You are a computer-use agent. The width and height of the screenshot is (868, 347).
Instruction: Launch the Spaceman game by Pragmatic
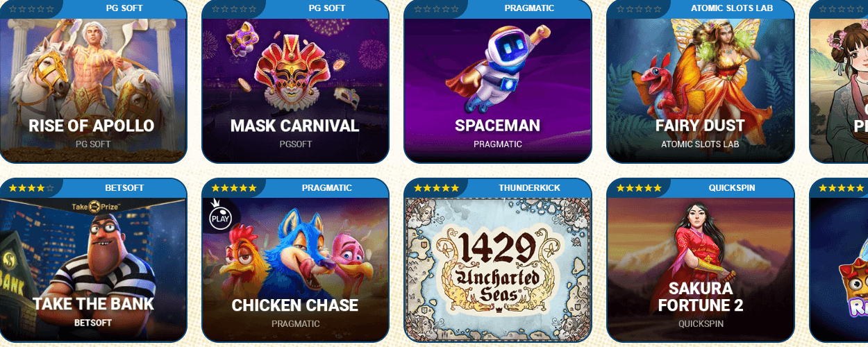pyautogui.click(x=497, y=91)
